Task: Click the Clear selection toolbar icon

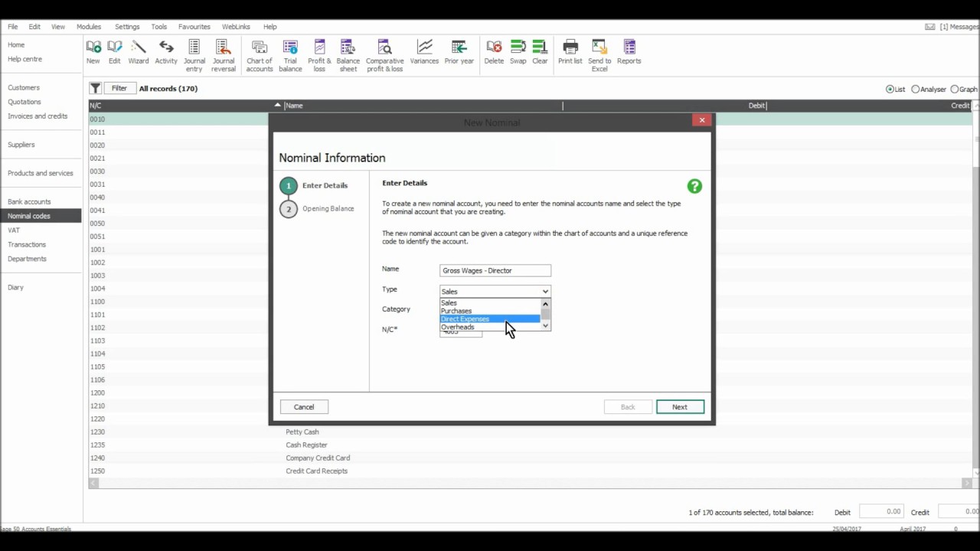Action: [x=540, y=52]
